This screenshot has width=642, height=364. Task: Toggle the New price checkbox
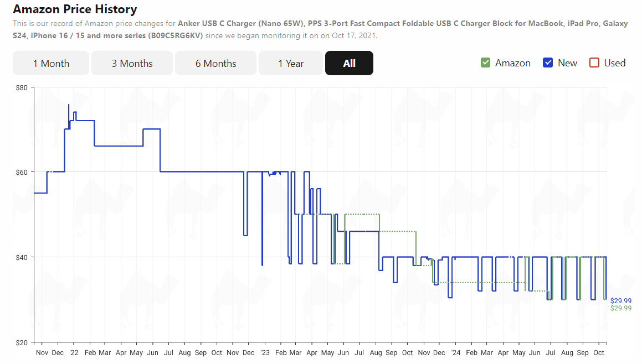pos(548,63)
